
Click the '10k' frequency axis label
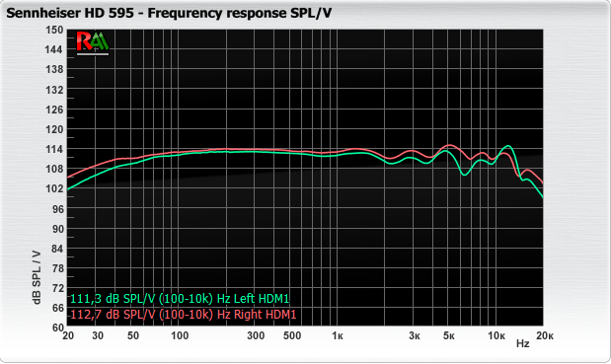(x=496, y=335)
